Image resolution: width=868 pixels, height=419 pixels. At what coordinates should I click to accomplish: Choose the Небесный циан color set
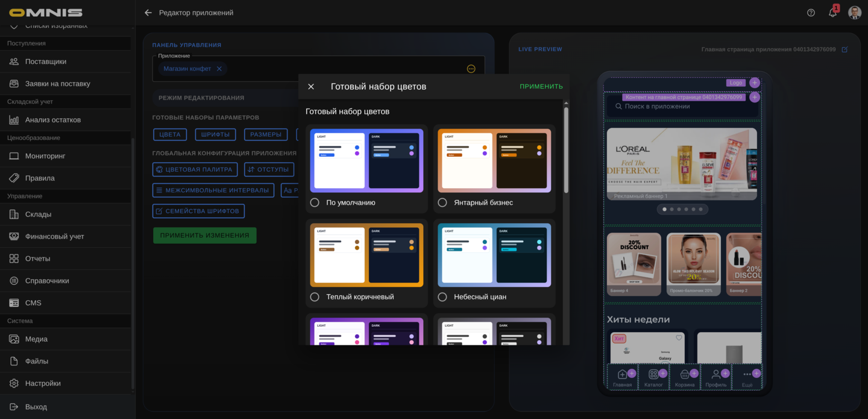point(442,297)
